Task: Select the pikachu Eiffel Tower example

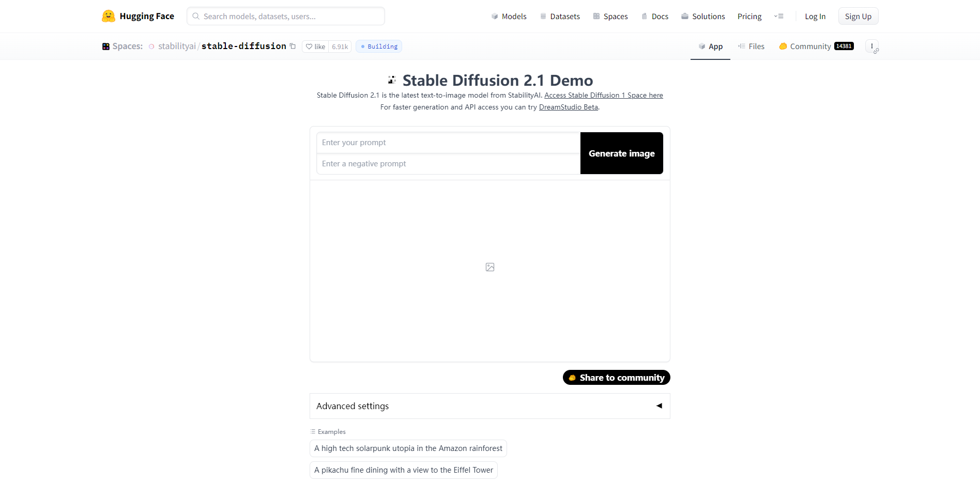Action: [403, 470]
